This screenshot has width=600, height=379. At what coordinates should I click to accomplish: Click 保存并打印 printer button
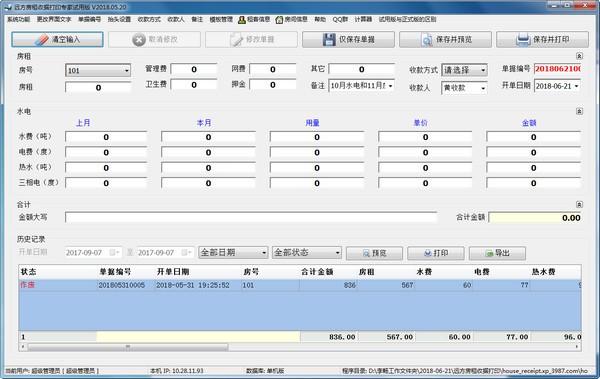click(542, 39)
